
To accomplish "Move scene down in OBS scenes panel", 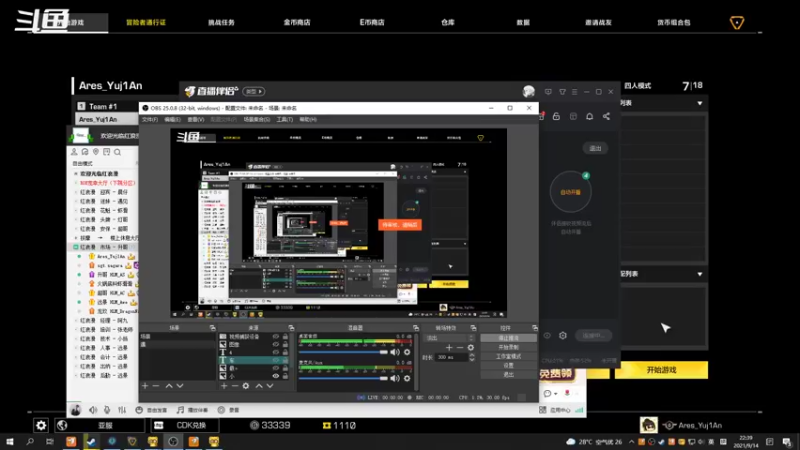I will pyautogui.click(x=180, y=386).
